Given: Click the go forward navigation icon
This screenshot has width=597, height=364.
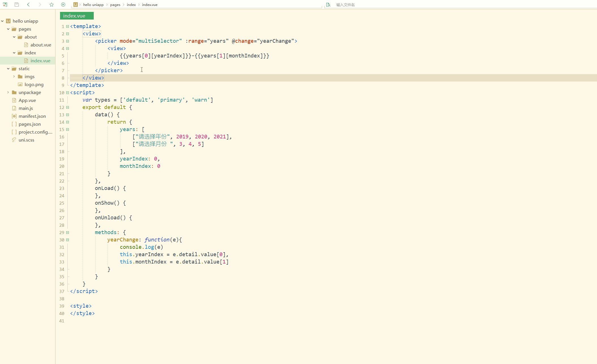Looking at the screenshot, I should click(x=40, y=4).
